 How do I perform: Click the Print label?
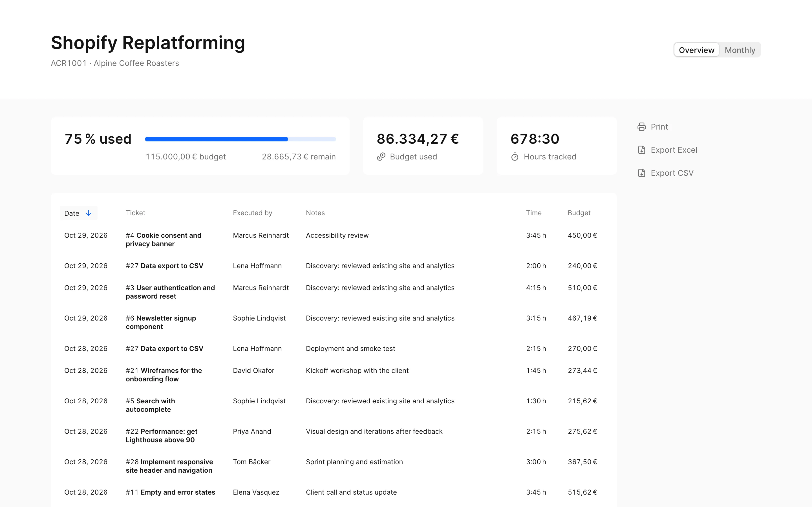659,127
